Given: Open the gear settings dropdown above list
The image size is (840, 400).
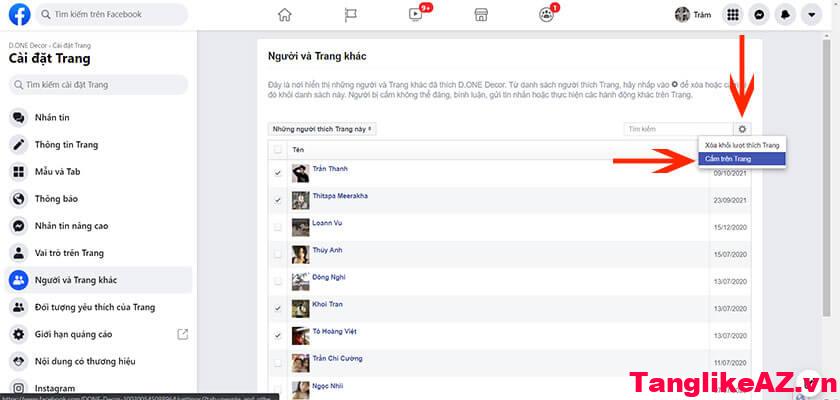Looking at the screenshot, I should (x=742, y=129).
